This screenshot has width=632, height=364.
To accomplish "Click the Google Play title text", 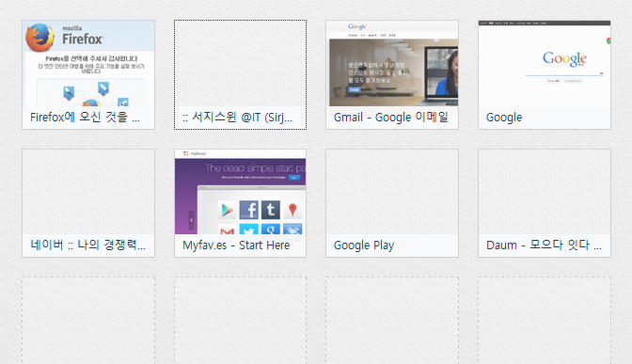I will coord(364,245).
